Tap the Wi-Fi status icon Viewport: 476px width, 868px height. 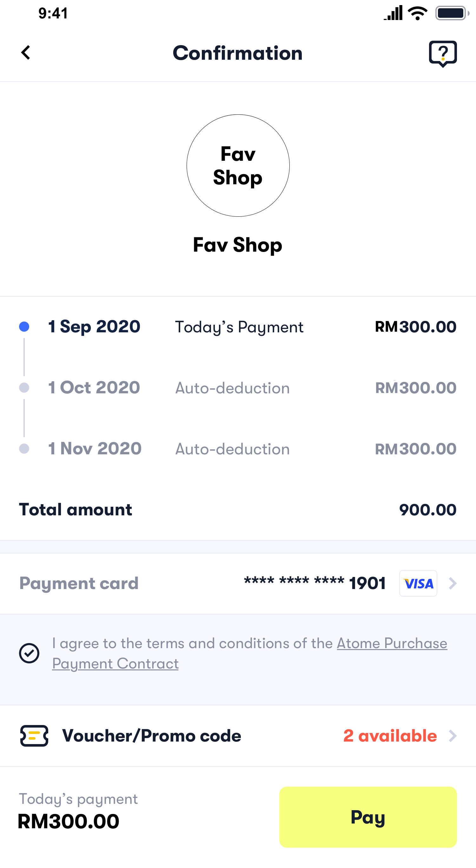[x=417, y=13]
